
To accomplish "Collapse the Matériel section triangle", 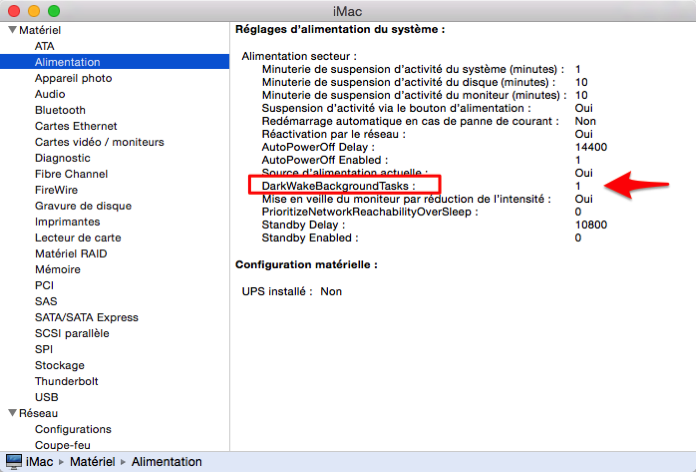I will pos(11,31).
